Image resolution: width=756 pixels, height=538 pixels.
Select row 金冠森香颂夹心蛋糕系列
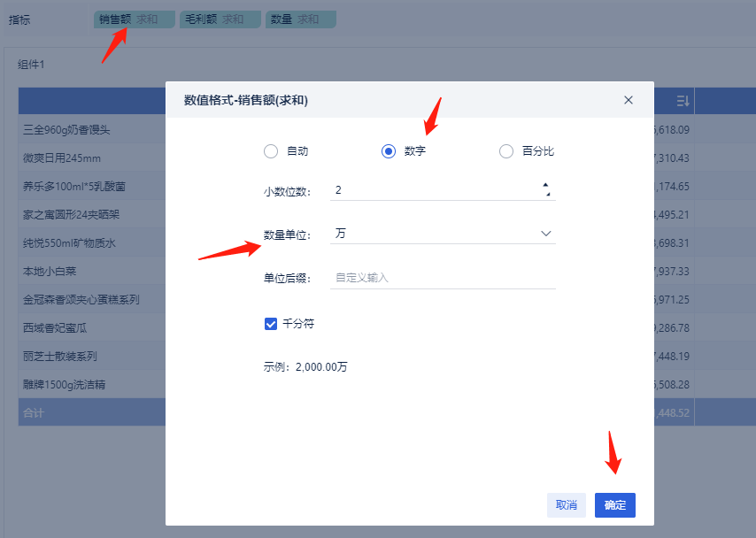(81, 300)
